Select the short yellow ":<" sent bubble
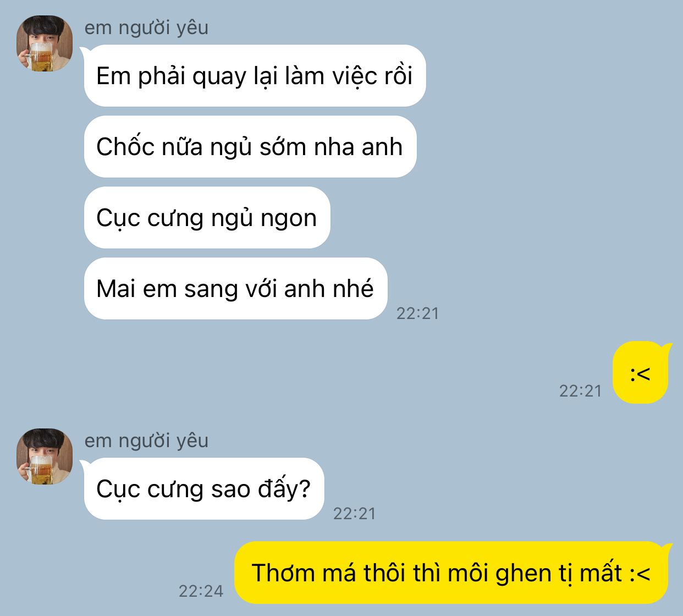This screenshot has height=616, width=683. (x=641, y=373)
